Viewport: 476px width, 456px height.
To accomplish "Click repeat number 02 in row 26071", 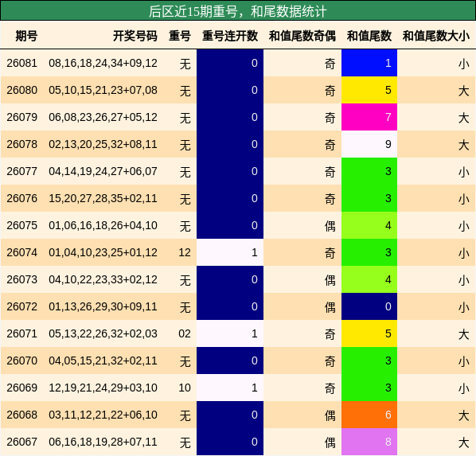I will (x=185, y=333).
